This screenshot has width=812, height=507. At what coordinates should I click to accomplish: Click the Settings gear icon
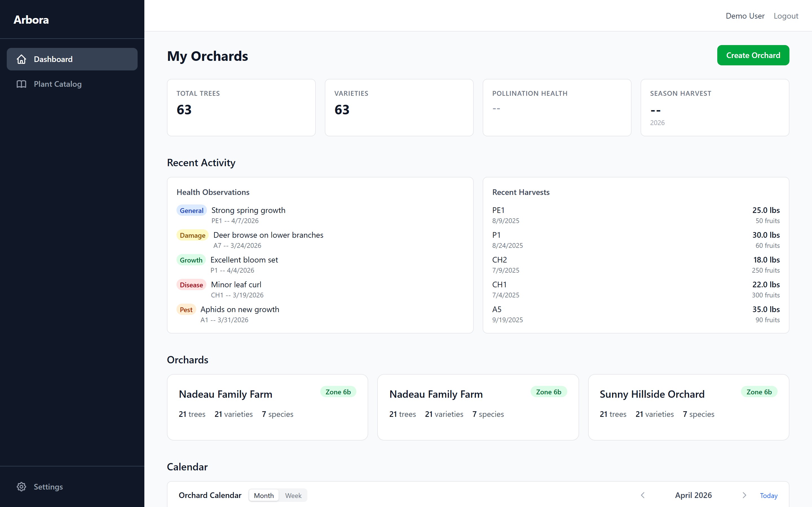pos(21,486)
